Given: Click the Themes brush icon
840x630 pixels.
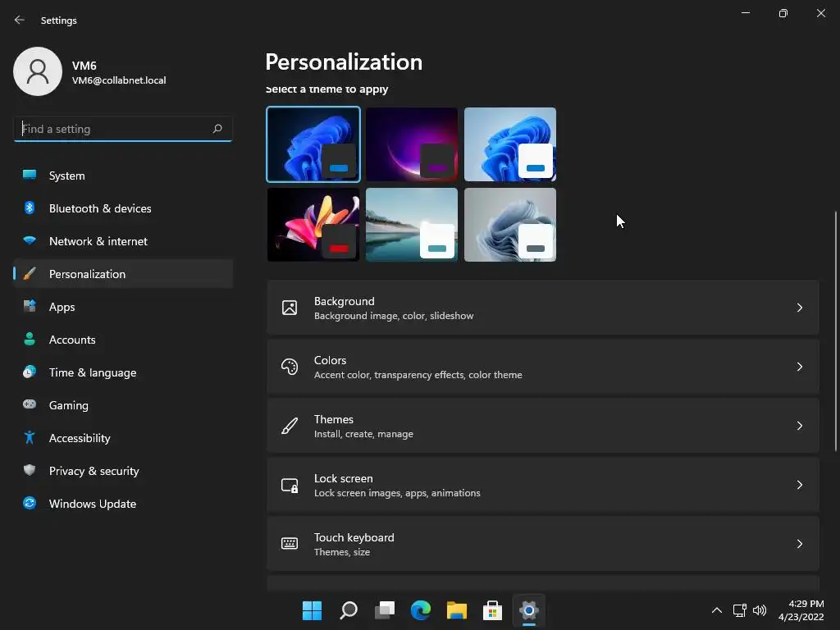Looking at the screenshot, I should click(x=290, y=426).
